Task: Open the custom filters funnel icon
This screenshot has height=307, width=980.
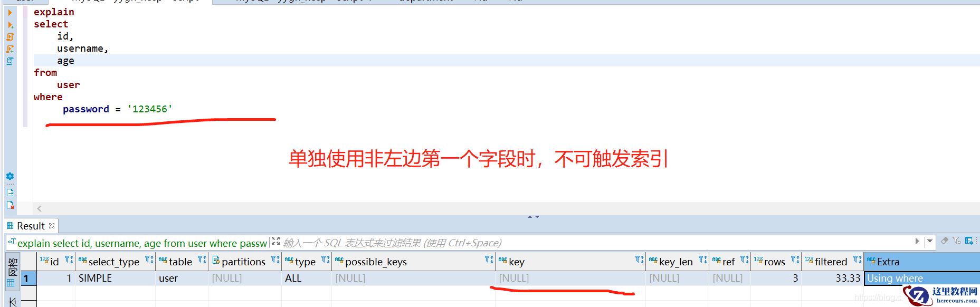Action: pos(957,241)
